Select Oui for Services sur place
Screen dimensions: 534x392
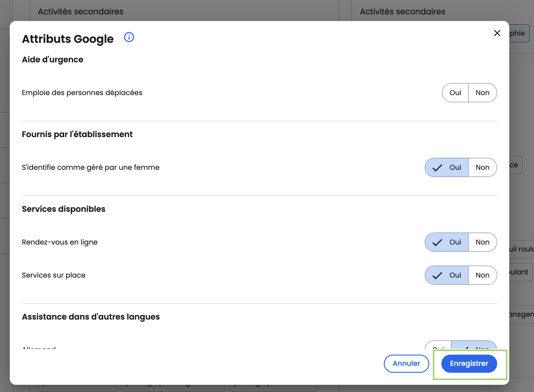447,275
